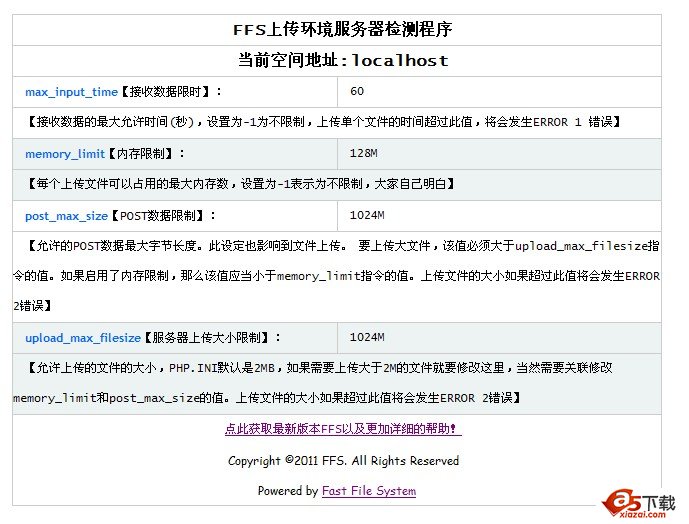Click the max_input_time description mentioning ERROR 1
Image resolution: width=689 pixels, height=524 pixels.
click(x=324, y=122)
